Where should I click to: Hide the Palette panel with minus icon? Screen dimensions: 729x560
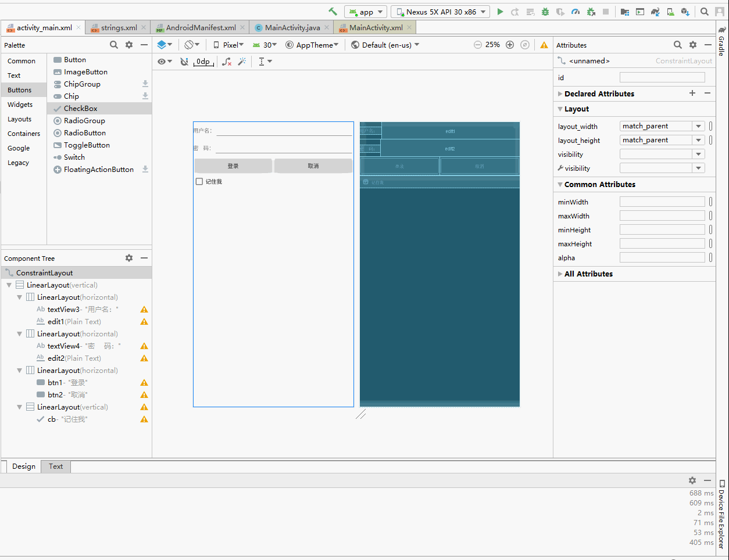[x=144, y=45]
